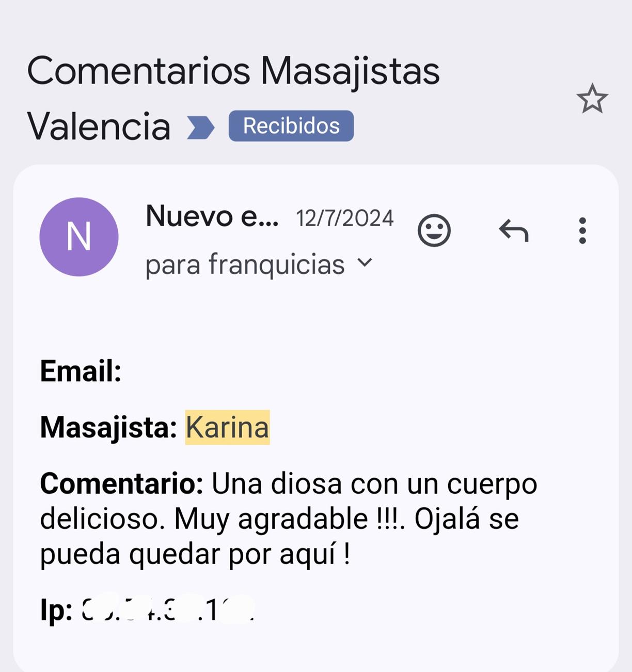632x672 pixels.
Task: Open the three-dot message options menu
Action: [582, 230]
